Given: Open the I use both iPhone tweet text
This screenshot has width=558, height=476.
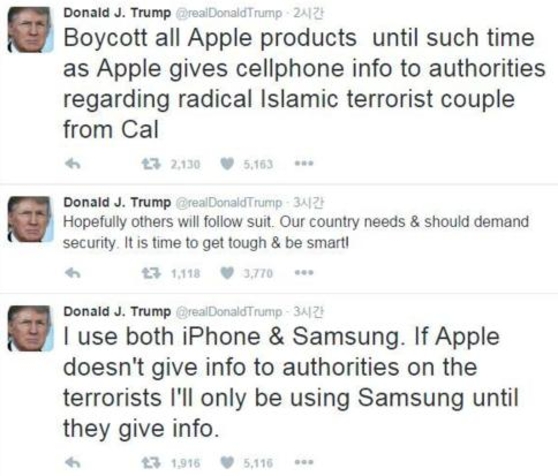Looking at the screenshot, I should coord(290,382).
